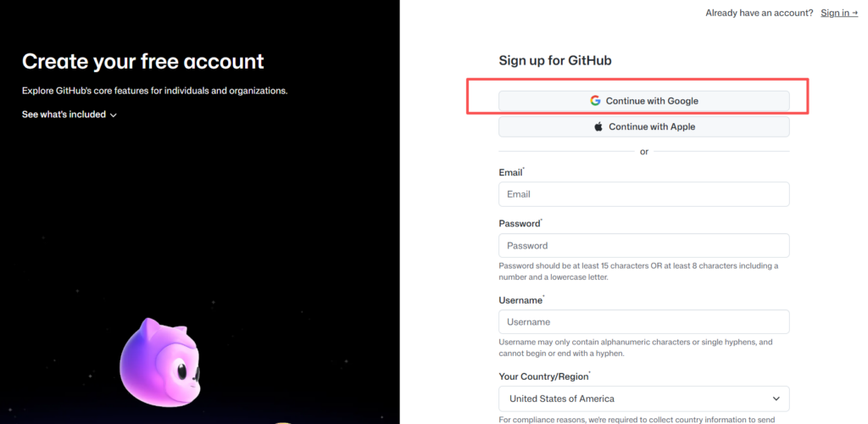Click into the Password field
Screen dimensions: 868x424
click(643, 246)
